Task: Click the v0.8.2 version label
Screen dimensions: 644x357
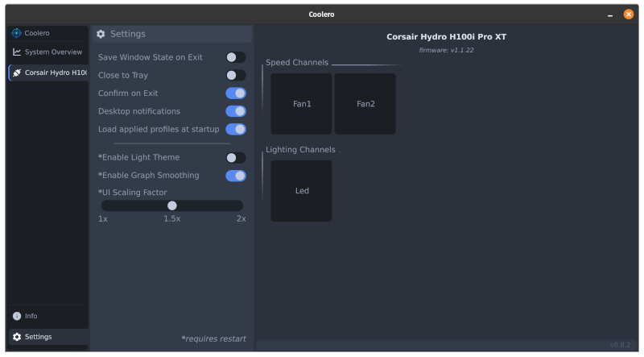Action: click(620, 345)
